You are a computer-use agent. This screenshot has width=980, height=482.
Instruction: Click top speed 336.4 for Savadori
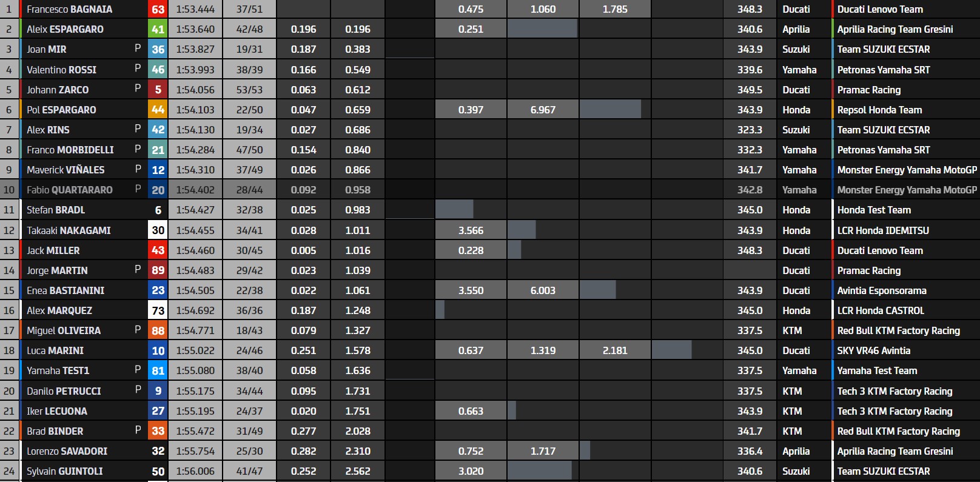tap(750, 451)
